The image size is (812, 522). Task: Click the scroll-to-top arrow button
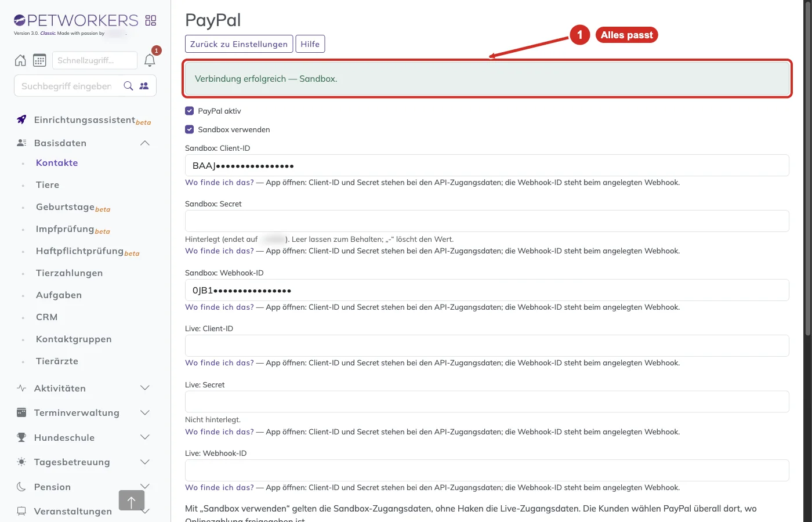click(x=132, y=500)
